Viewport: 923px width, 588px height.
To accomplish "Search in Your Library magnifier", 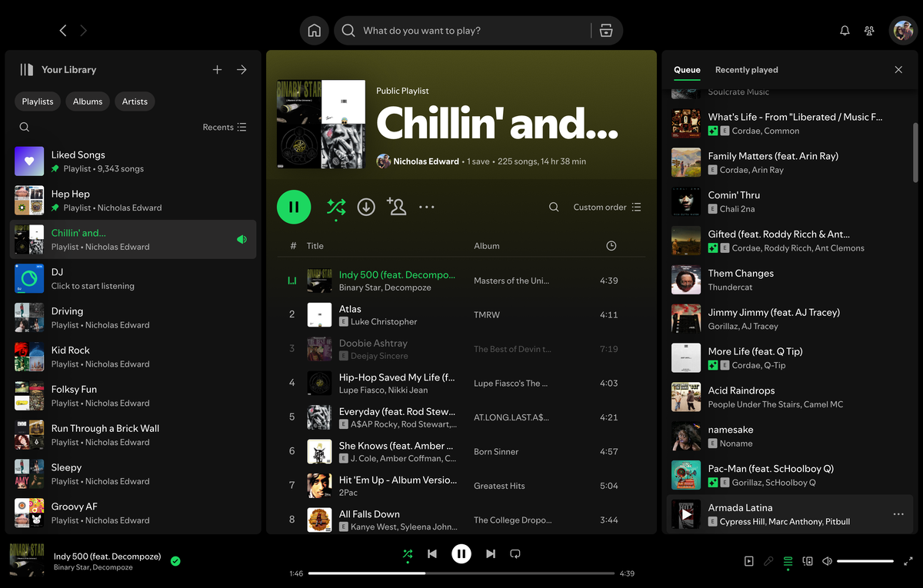I will click(x=25, y=127).
